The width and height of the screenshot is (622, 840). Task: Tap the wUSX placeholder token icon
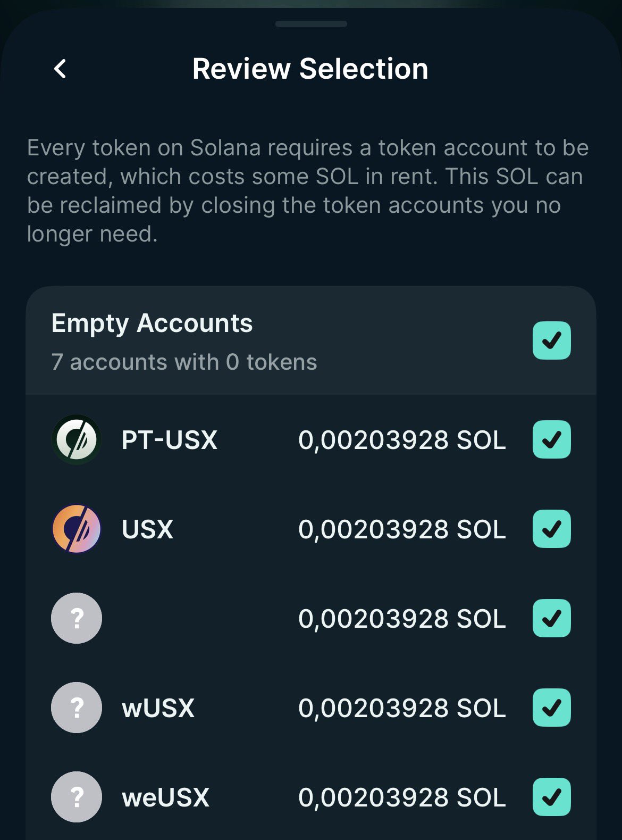click(77, 708)
